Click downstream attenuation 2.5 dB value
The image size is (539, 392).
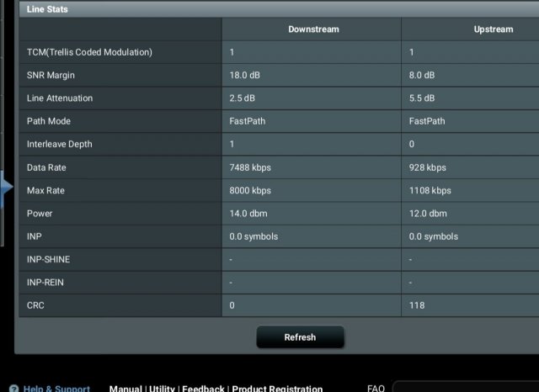tap(243, 98)
